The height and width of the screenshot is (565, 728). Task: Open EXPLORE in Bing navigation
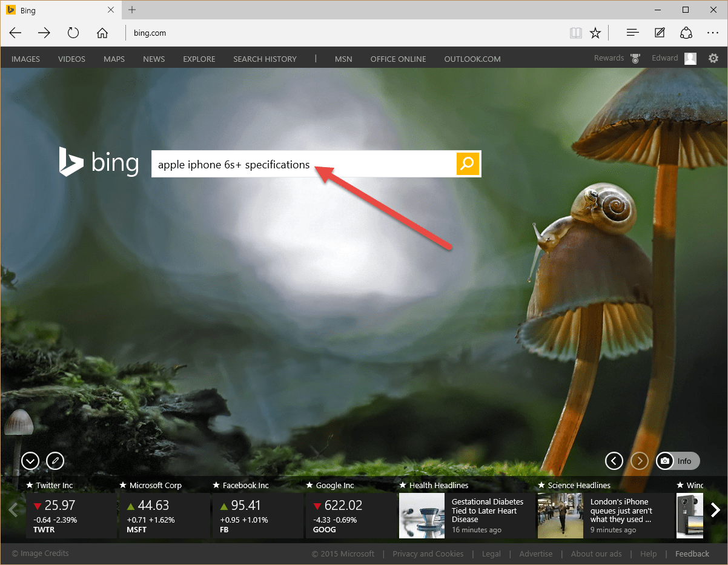(199, 59)
